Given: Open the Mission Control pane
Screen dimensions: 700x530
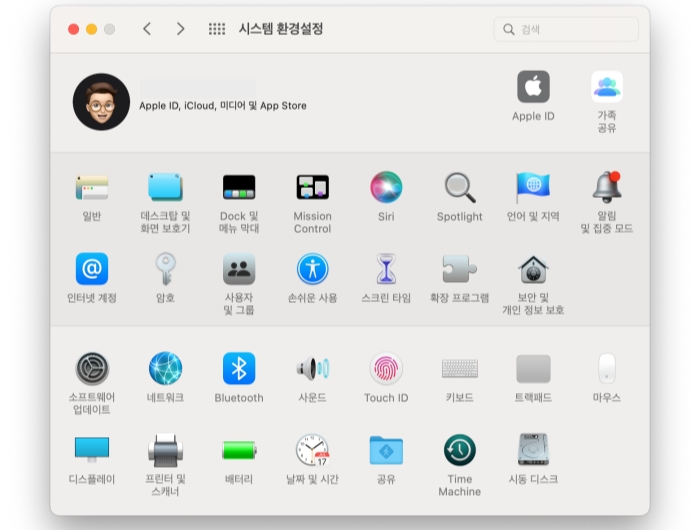Looking at the screenshot, I should pos(312,187).
